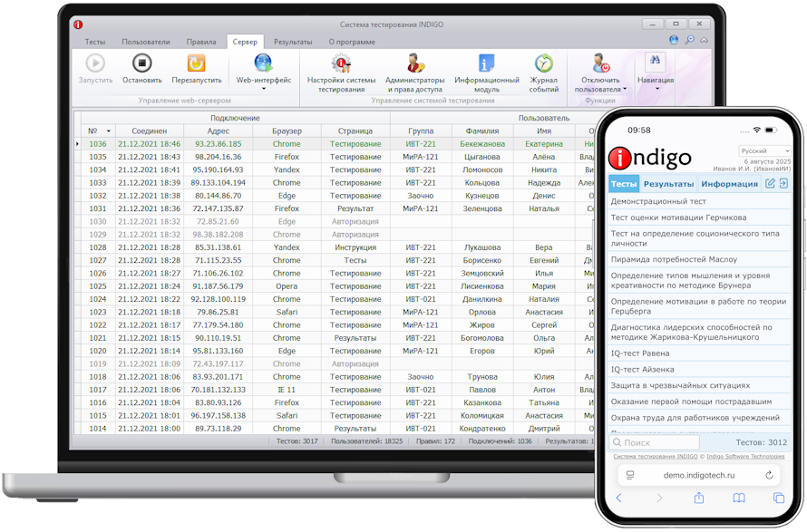The width and height of the screenshot is (807, 532).
Task: Tap the logout icon in Indigo mobile header
Action: click(783, 183)
